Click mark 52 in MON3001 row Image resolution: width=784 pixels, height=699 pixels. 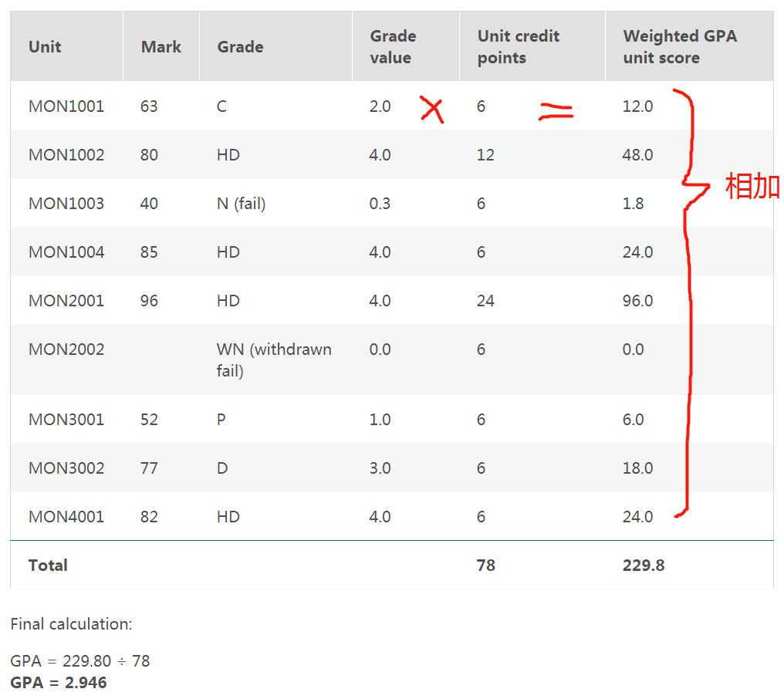[149, 420]
